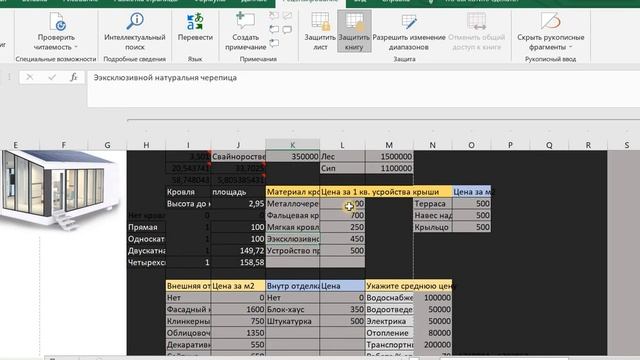
Task: Select the Прямая roof type cell
Action: [x=146, y=227]
